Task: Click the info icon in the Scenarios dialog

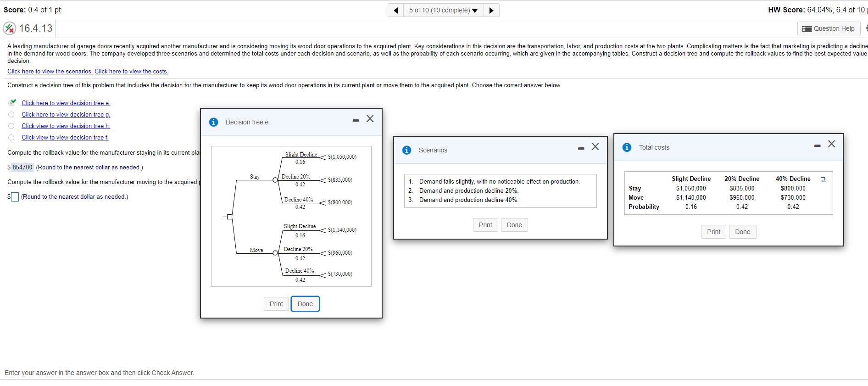Action: coord(406,150)
